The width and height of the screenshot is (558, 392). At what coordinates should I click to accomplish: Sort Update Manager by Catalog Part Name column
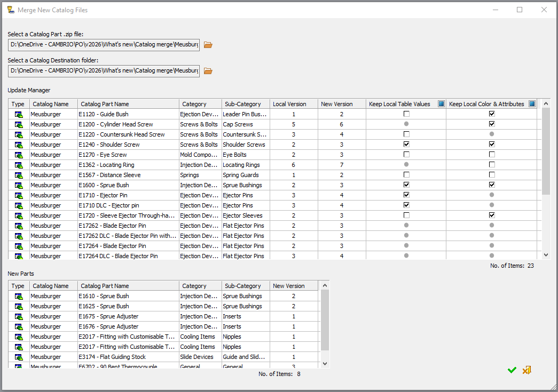[x=128, y=104]
